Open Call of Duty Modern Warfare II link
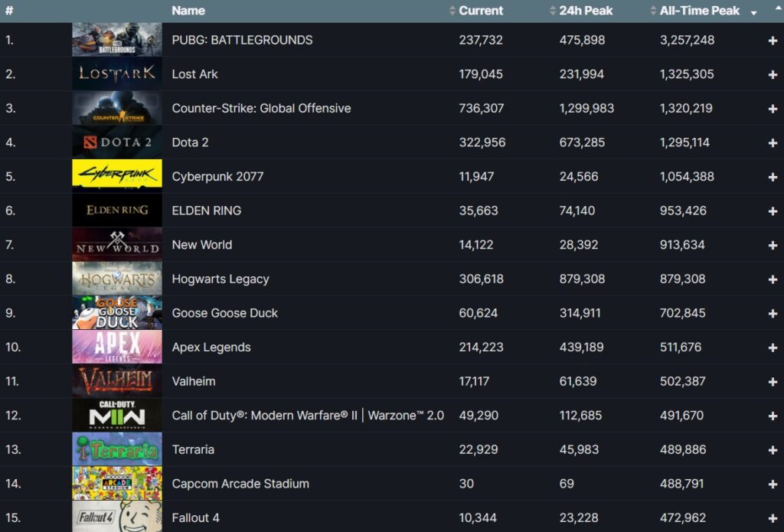784x532 pixels. (x=307, y=416)
